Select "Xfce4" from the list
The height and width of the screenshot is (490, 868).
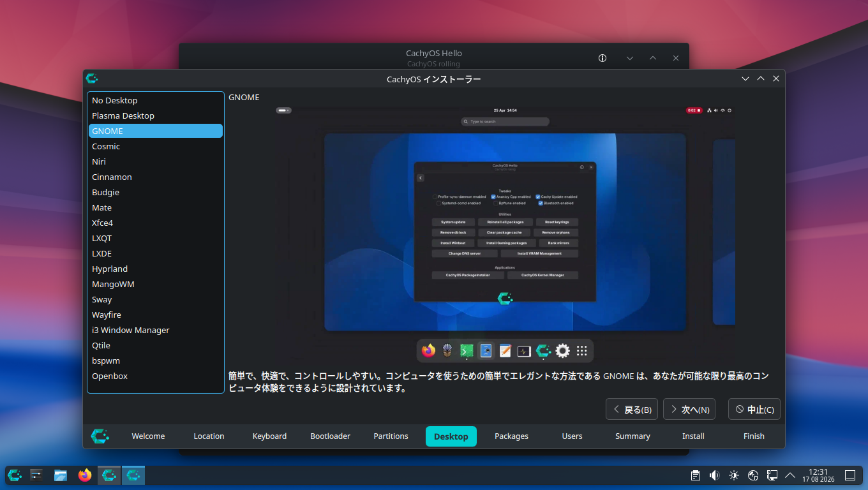(156, 223)
